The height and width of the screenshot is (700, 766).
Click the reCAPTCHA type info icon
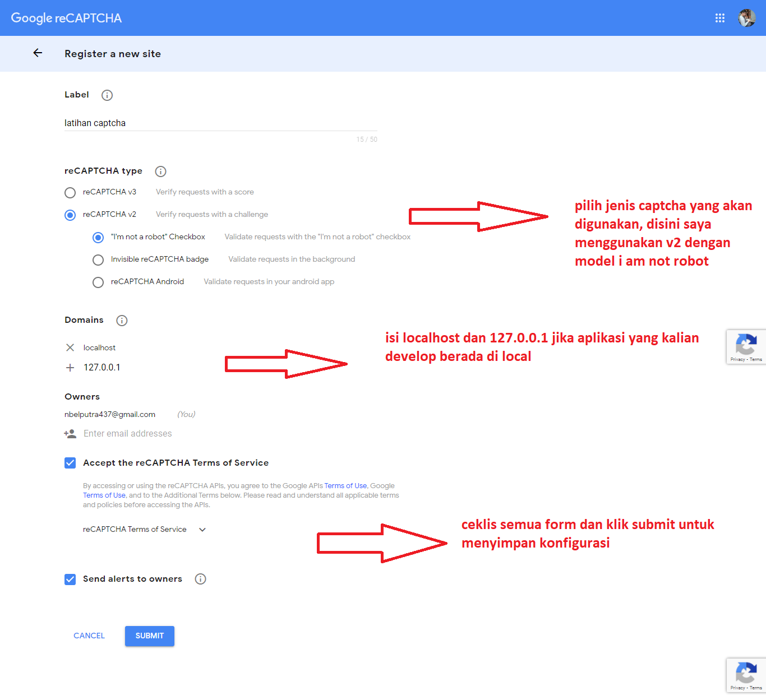(160, 171)
